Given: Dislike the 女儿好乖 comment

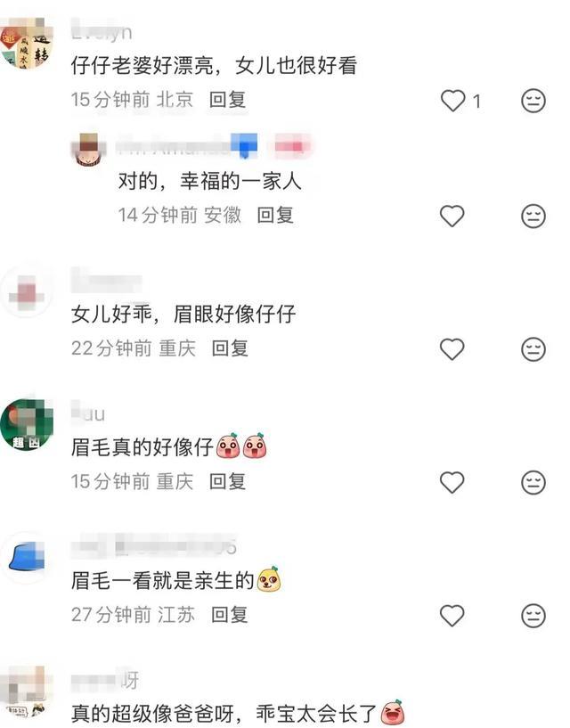Looking at the screenshot, I should click(x=533, y=349).
